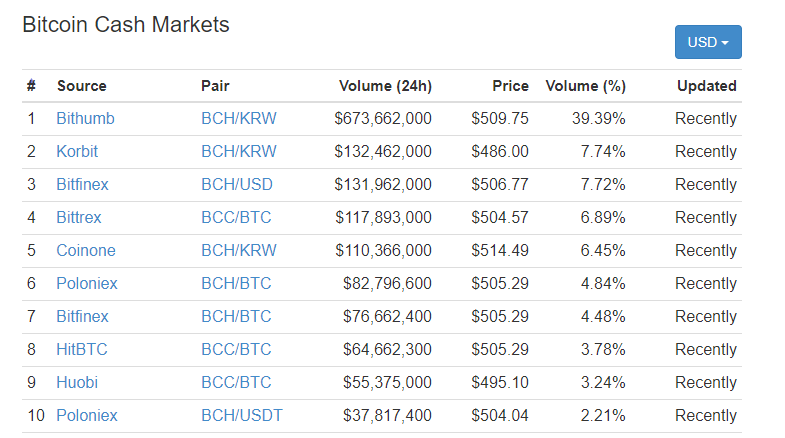This screenshot has height=438, width=785.
Task: Open the HitBTC exchange link
Action: 82,350
